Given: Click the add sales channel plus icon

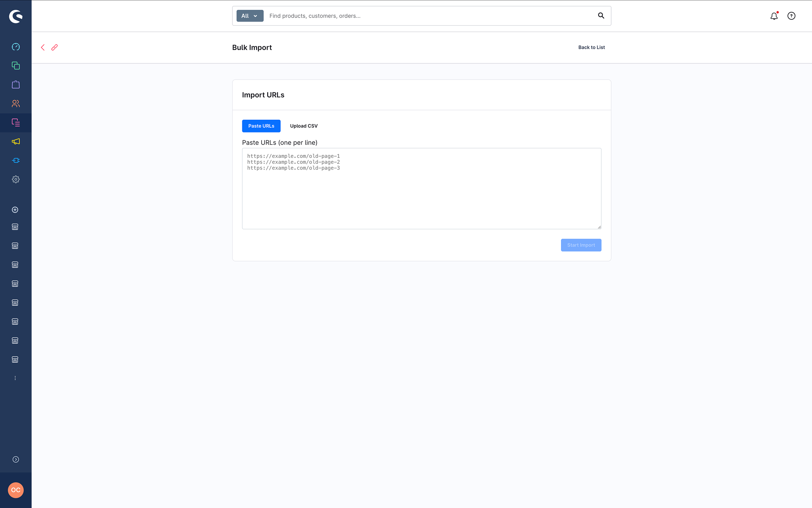Looking at the screenshot, I should pyautogui.click(x=15, y=210).
